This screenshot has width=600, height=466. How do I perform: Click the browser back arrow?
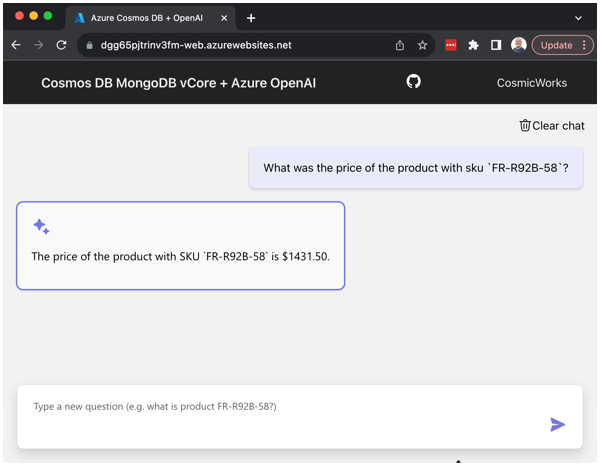coord(16,45)
